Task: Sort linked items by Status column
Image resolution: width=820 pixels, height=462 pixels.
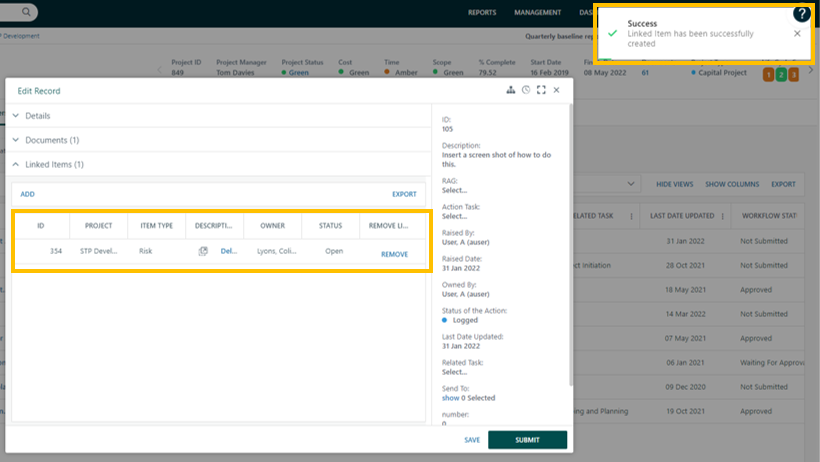Action: (x=331, y=226)
